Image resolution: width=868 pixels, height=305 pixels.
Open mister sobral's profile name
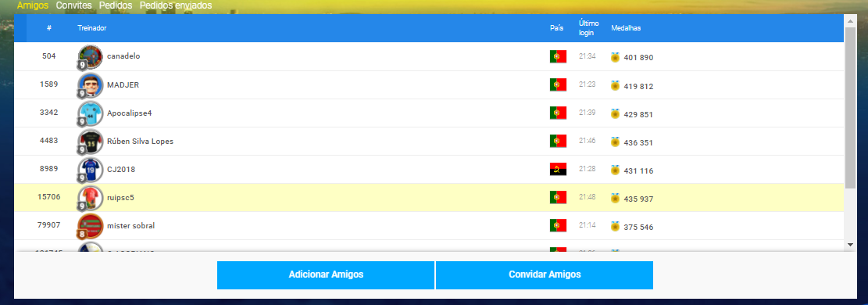click(x=131, y=226)
